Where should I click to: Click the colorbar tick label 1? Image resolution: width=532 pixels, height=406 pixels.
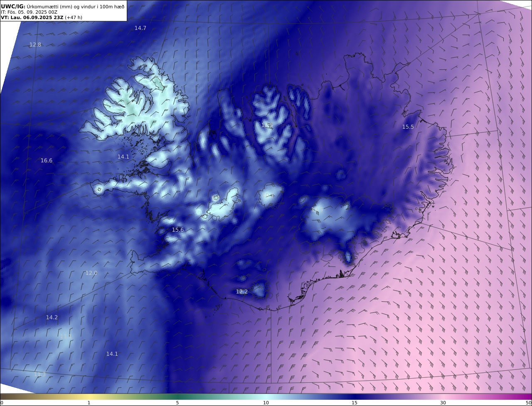pos(89,403)
